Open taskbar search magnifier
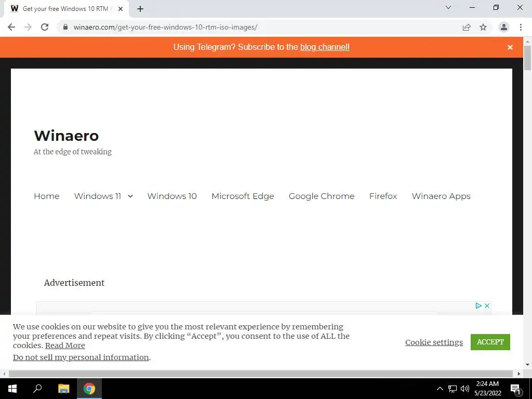 (x=37, y=389)
